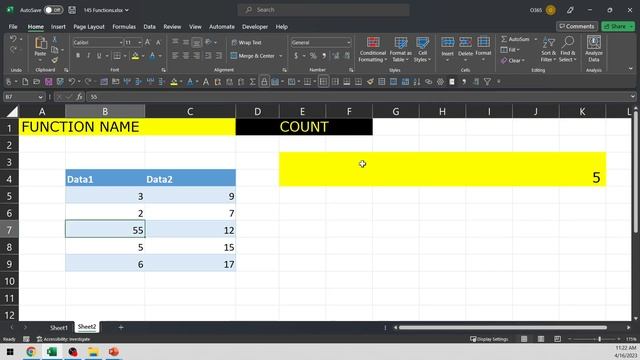Click the AutoSum button in ribbon
Viewport: 640px width, 360px height.
pyautogui.click(x=515, y=39)
